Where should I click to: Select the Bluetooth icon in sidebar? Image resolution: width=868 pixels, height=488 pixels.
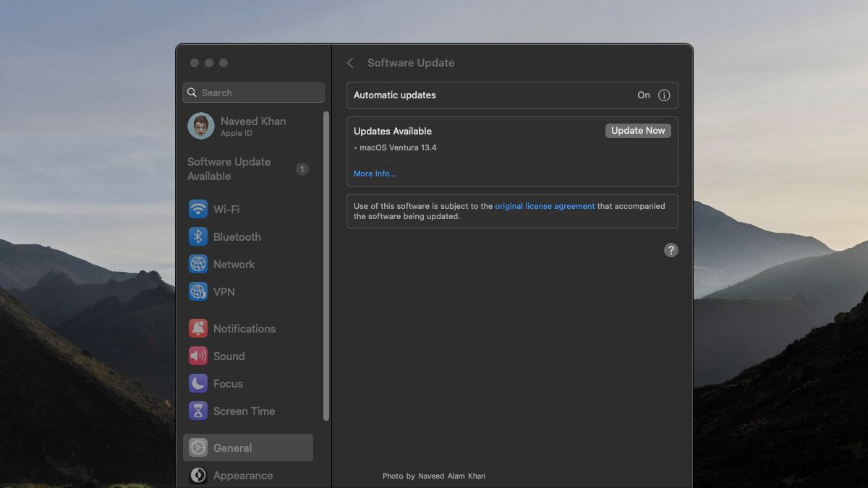point(198,236)
